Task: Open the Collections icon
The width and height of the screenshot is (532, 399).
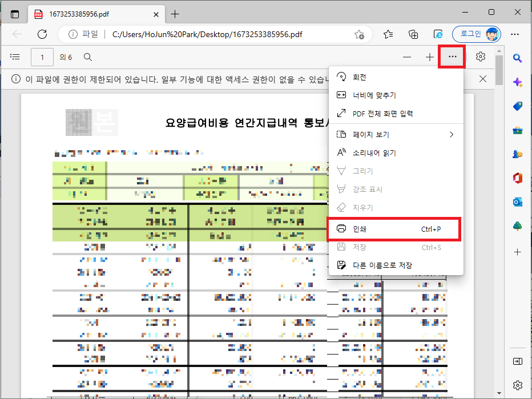Action: 413,34
